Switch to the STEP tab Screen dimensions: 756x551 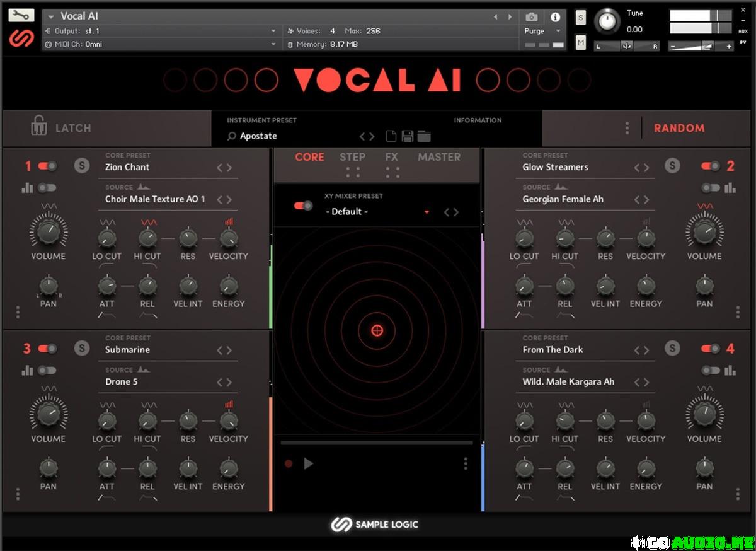[352, 157]
